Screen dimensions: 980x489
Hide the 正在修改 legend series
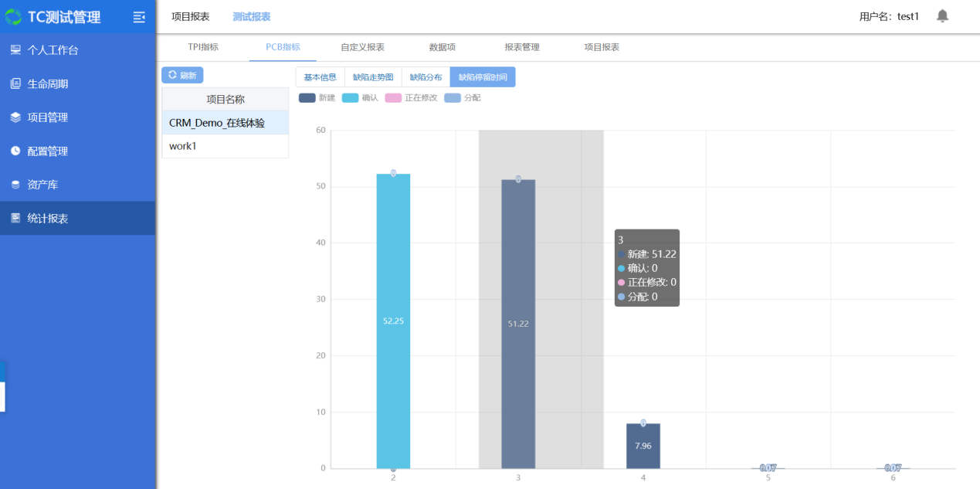(394, 98)
